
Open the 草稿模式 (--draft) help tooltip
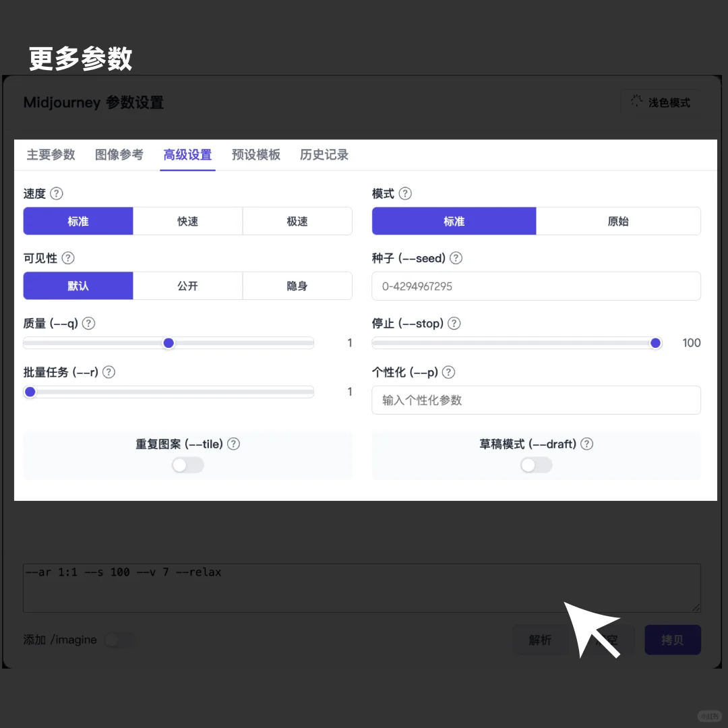click(x=586, y=444)
